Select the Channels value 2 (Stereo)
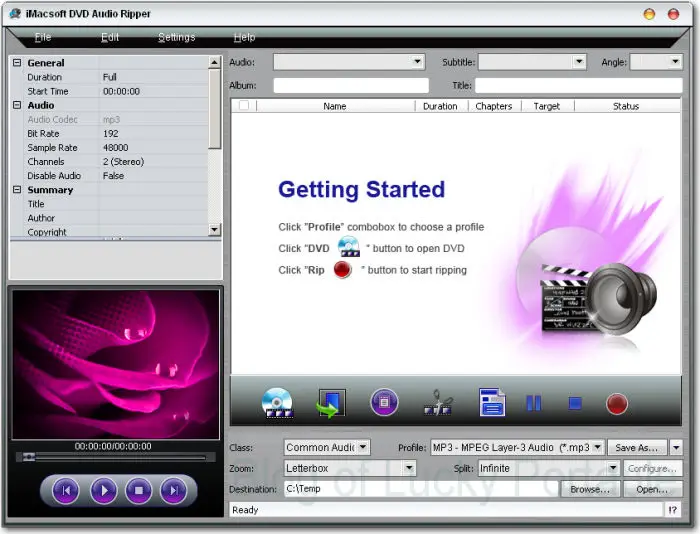Image resolution: width=700 pixels, height=534 pixels. (124, 161)
